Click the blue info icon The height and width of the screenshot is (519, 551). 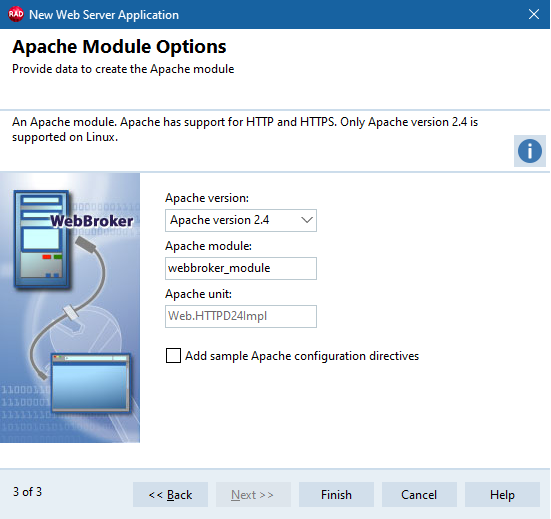click(x=530, y=151)
